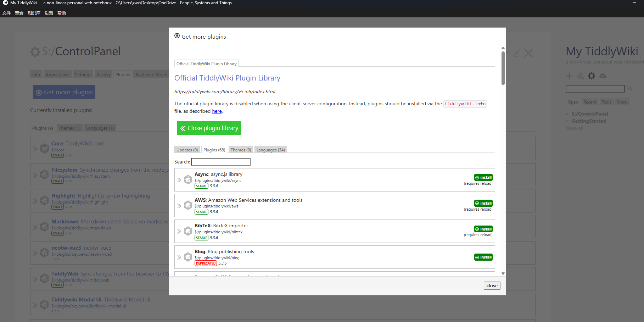This screenshot has height=322, width=644.
Task: Install the Async plugin
Action: [483, 177]
